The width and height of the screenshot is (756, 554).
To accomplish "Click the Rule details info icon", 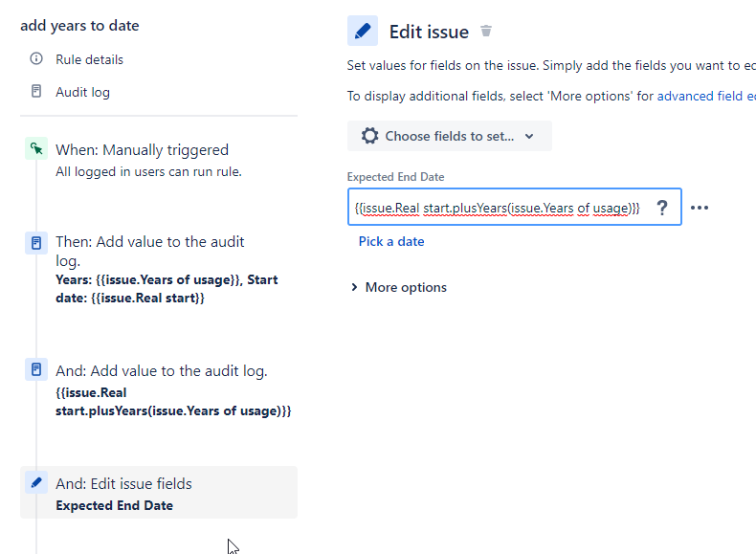I will (x=36, y=59).
